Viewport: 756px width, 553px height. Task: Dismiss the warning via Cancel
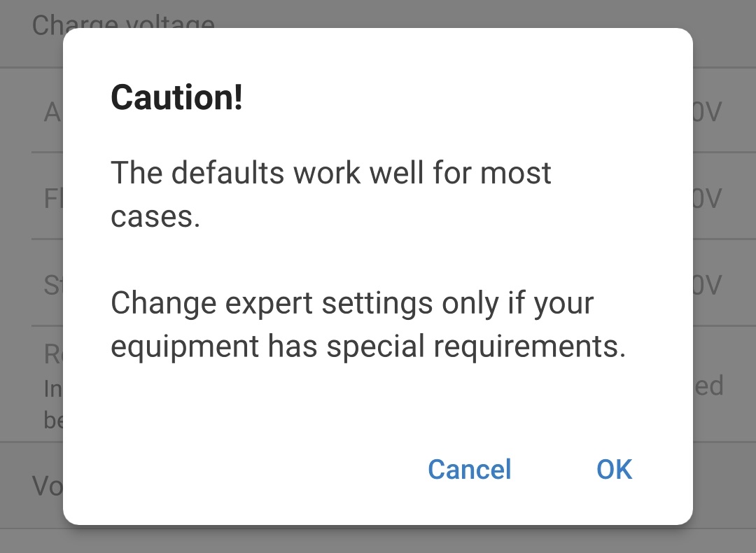coord(469,470)
